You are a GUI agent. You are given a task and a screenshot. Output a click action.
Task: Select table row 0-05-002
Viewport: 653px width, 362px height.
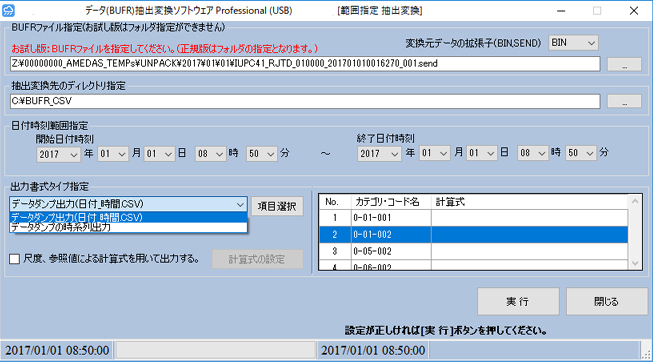click(x=474, y=251)
